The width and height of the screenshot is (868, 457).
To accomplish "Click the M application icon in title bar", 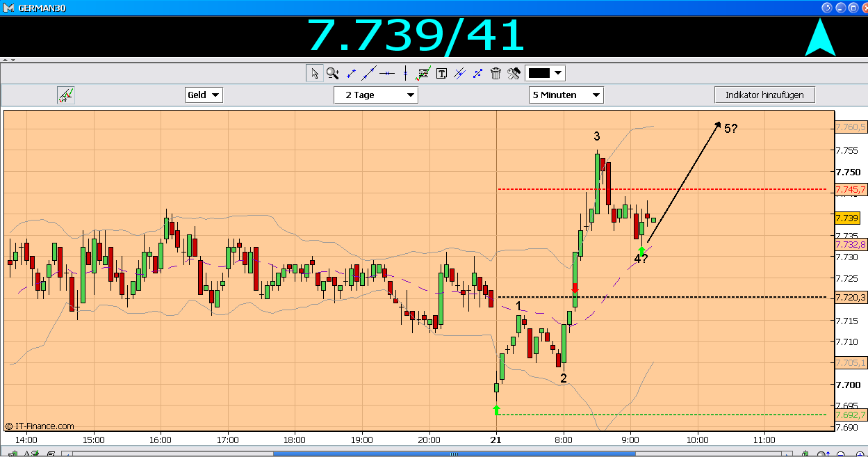I will (8, 7).
